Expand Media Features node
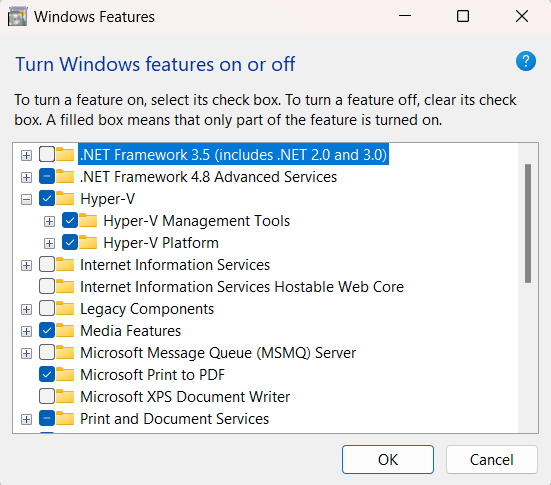This screenshot has width=551, height=485. click(x=26, y=331)
